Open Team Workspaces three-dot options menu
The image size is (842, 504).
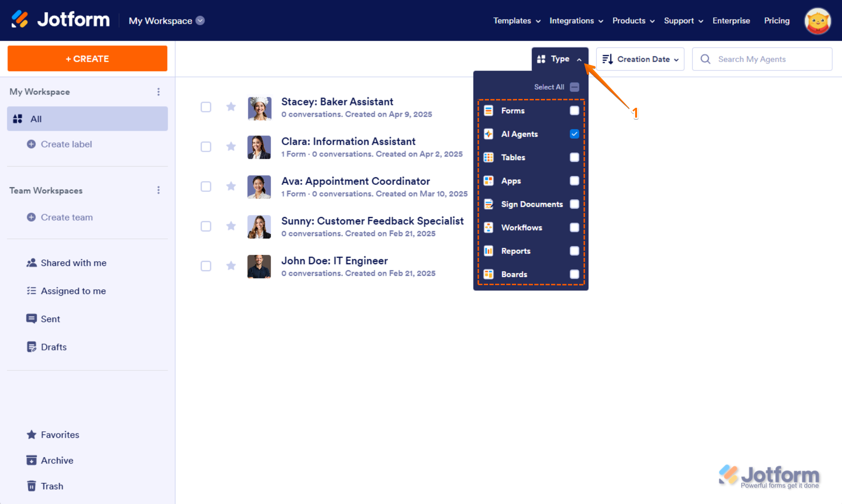click(159, 190)
